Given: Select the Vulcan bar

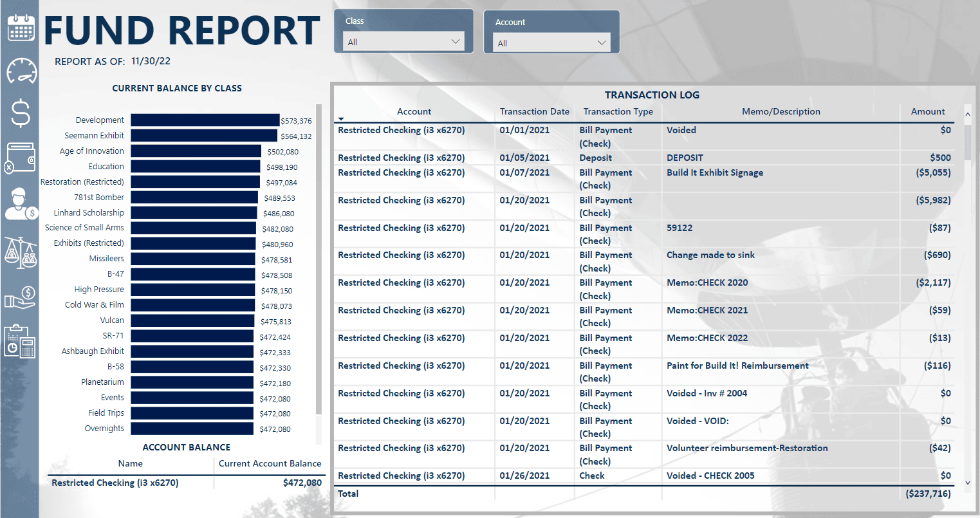Looking at the screenshot, I should [x=193, y=320].
